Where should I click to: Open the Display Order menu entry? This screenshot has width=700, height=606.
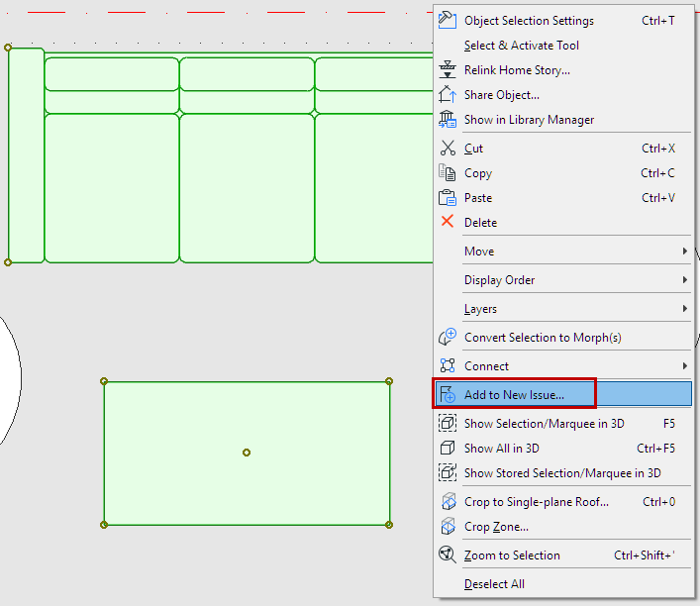tap(563, 279)
